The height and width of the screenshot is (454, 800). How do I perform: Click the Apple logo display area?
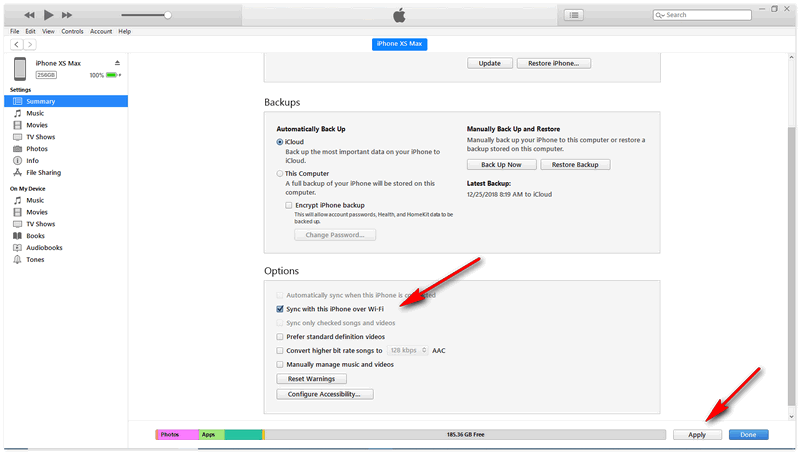[399, 15]
